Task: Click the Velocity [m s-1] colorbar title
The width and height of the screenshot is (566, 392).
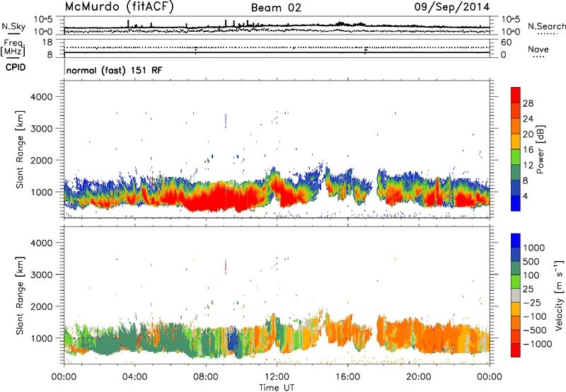Action: (560, 296)
